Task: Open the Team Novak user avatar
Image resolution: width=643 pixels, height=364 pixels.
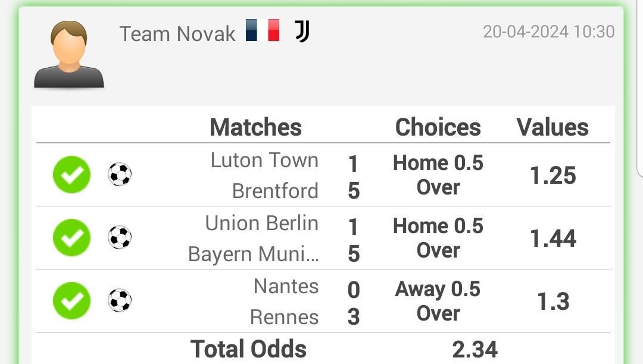Action: (x=69, y=54)
